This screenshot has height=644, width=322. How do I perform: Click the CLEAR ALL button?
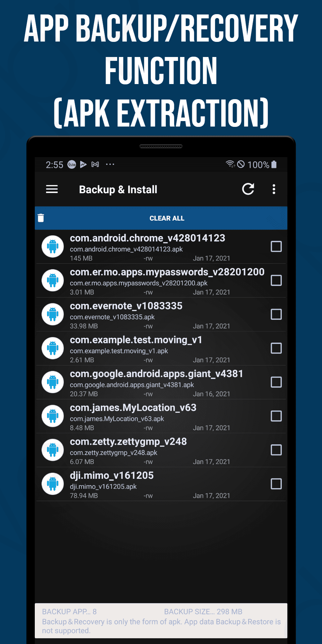[167, 218]
